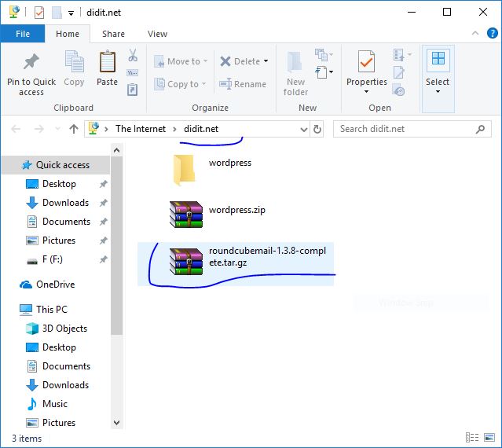Screen dimensions: 502x448
Task: Click the History icon in Open group
Action: coord(399,90)
